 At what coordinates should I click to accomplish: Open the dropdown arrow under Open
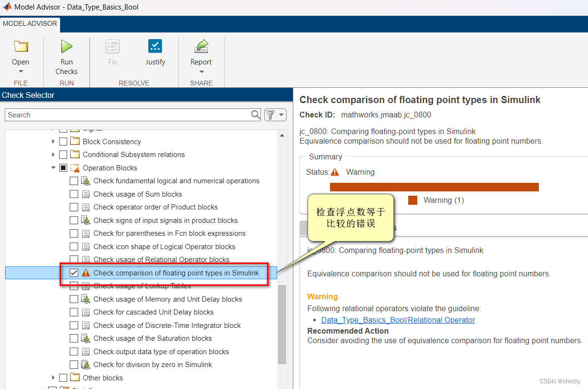[x=21, y=72]
